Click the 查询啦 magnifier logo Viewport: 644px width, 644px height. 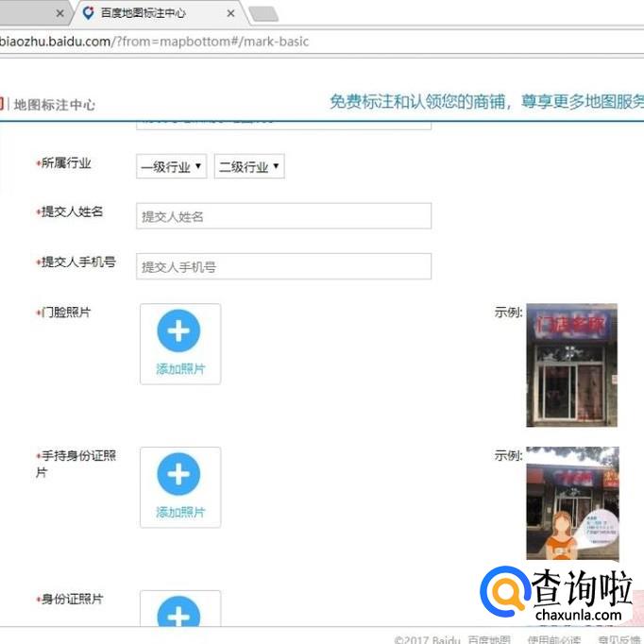click(x=503, y=593)
